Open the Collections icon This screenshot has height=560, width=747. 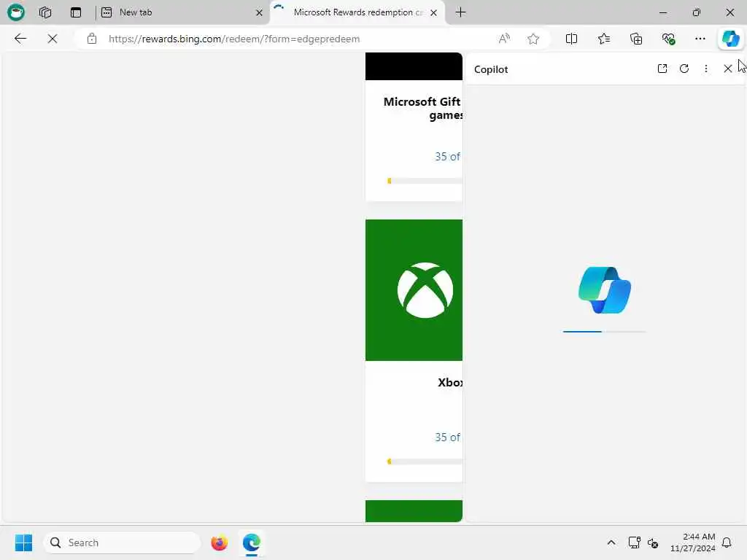tap(636, 39)
